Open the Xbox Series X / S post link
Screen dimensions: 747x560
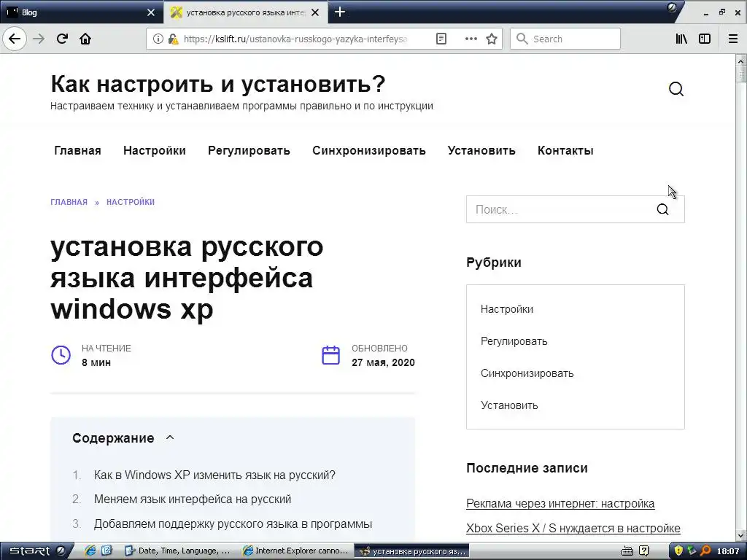tap(573, 528)
